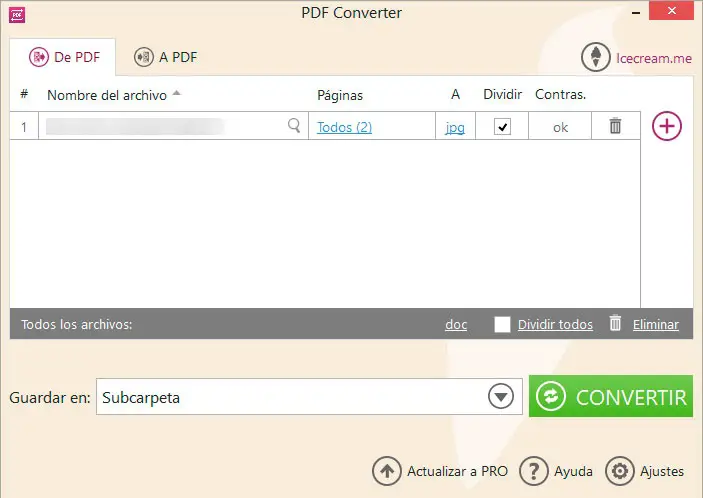This screenshot has width=703, height=498.
Task: Click the Páginas column header
Action: tap(340, 95)
